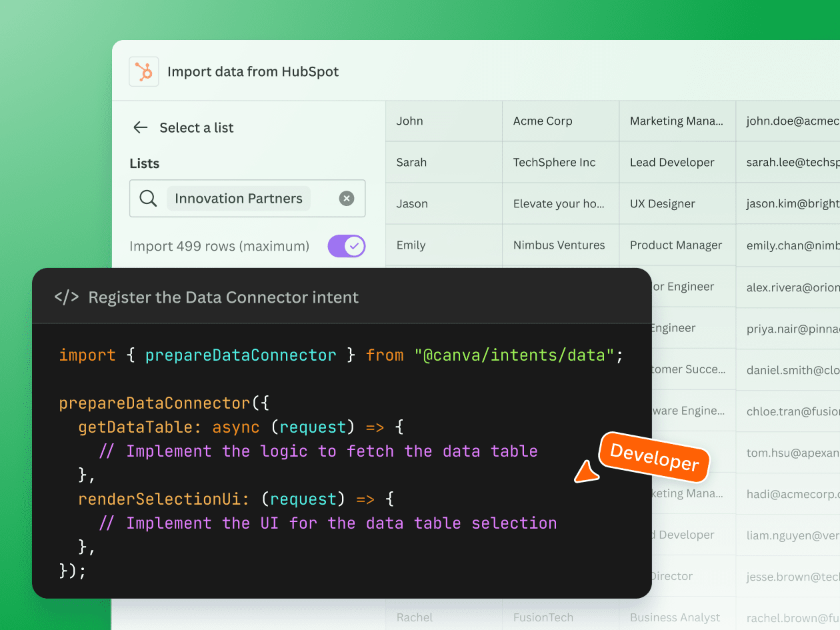Click the 'Emily' table cell
Screen dimensions: 840x630
pos(444,245)
